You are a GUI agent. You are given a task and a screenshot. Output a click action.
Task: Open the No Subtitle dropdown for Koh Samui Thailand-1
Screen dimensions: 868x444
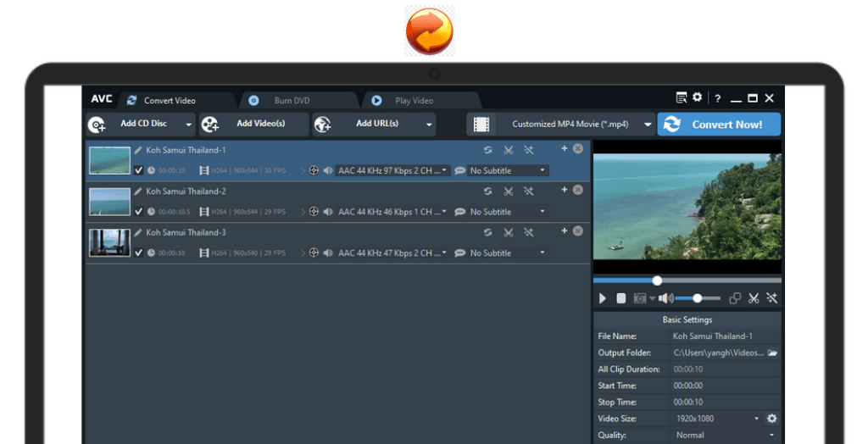(x=508, y=170)
